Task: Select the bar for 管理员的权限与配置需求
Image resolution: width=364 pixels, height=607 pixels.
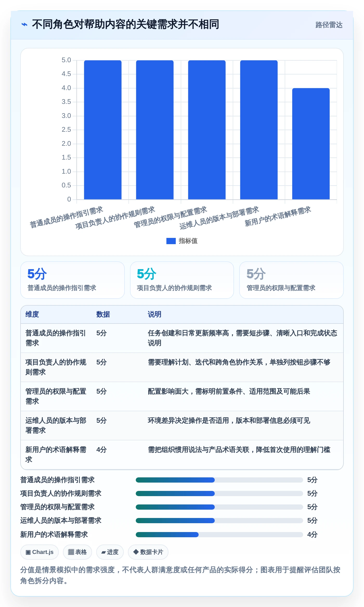Action: click(207, 130)
